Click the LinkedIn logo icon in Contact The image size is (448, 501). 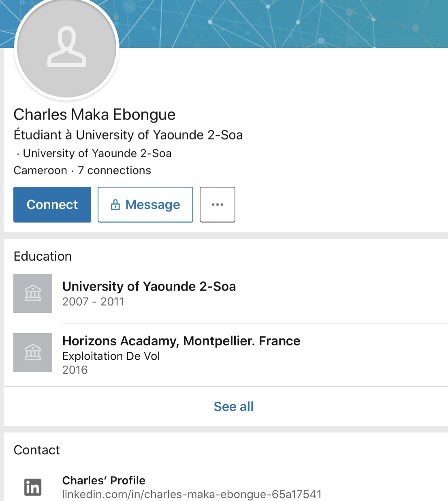point(33,487)
